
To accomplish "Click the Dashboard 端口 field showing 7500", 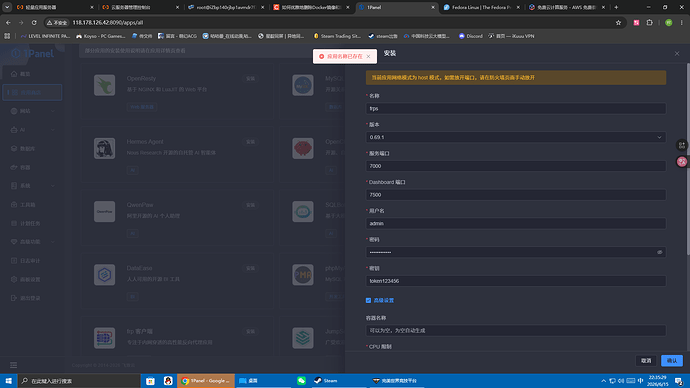I will tap(516, 195).
